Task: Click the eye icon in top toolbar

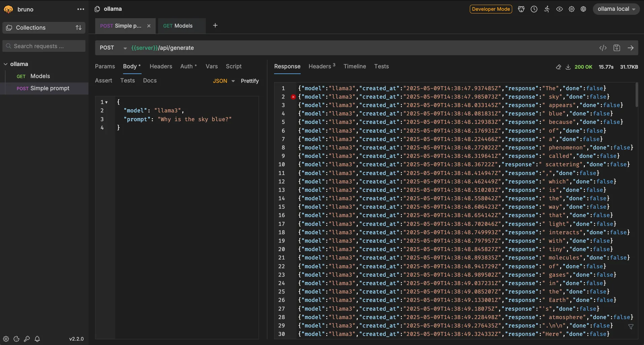Action: 559,9
